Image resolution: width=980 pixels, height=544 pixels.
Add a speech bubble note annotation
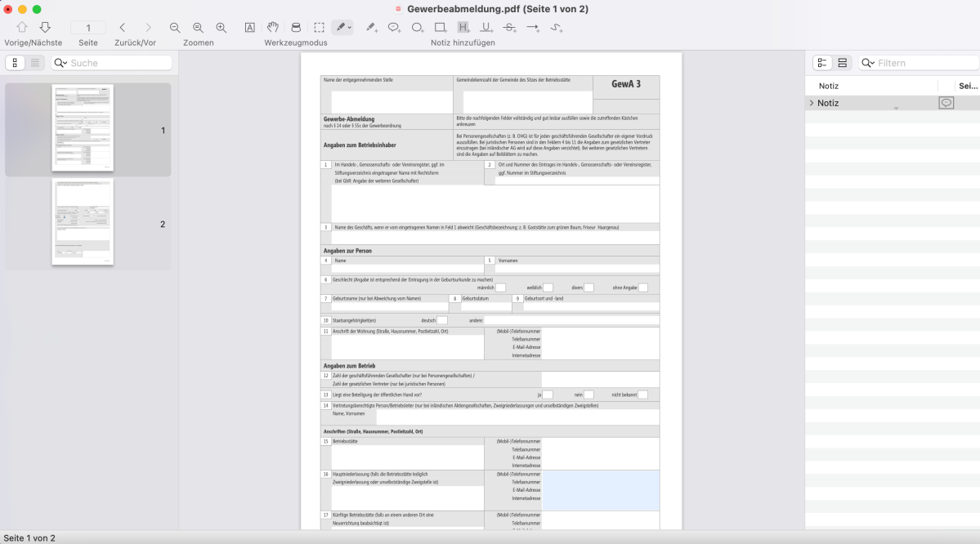[x=394, y=27]
